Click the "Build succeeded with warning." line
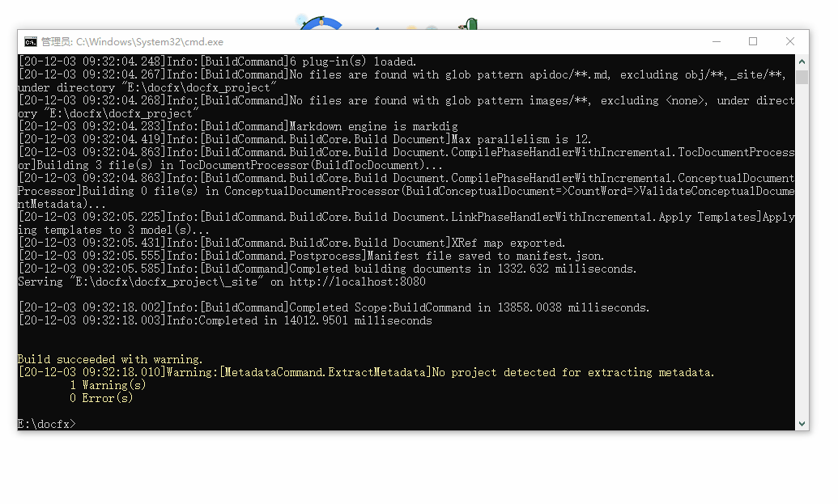This screenshot has width=838, height=504. point(111,359)
